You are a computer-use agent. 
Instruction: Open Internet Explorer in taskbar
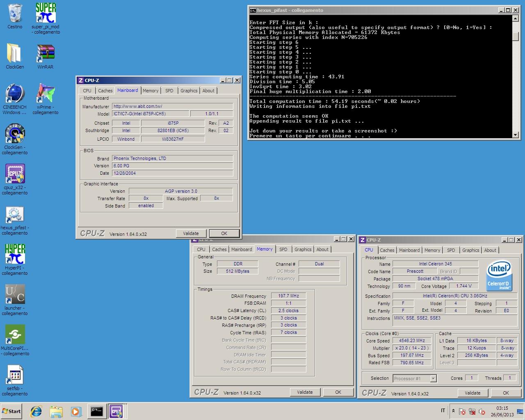click(36, 411)
